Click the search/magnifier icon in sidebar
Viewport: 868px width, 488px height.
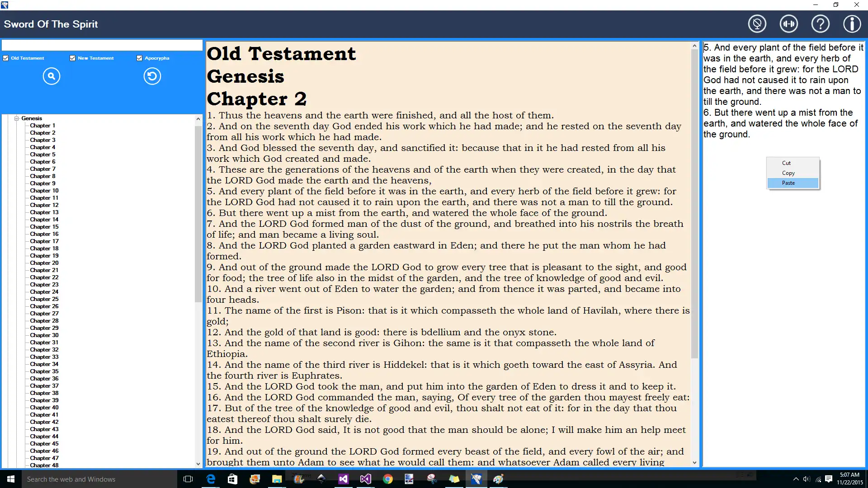[x=51, y=75]
